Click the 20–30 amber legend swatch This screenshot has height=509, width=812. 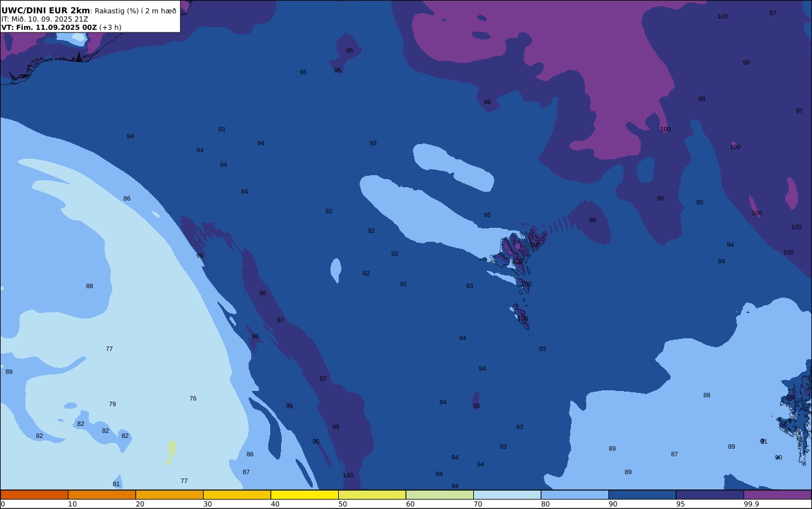coord(169,494)
